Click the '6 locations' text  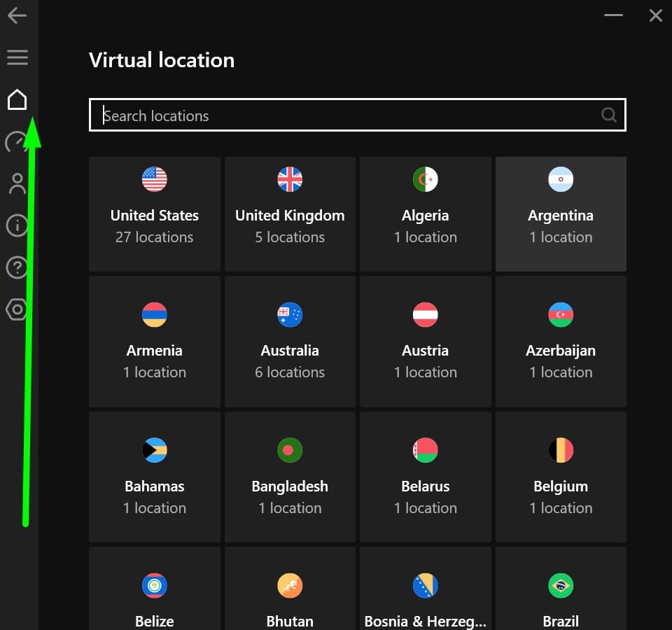290,372
